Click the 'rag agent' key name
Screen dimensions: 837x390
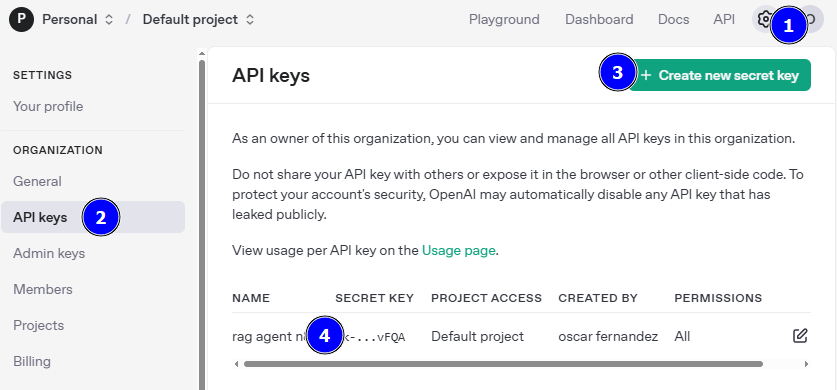coord(270,337)
